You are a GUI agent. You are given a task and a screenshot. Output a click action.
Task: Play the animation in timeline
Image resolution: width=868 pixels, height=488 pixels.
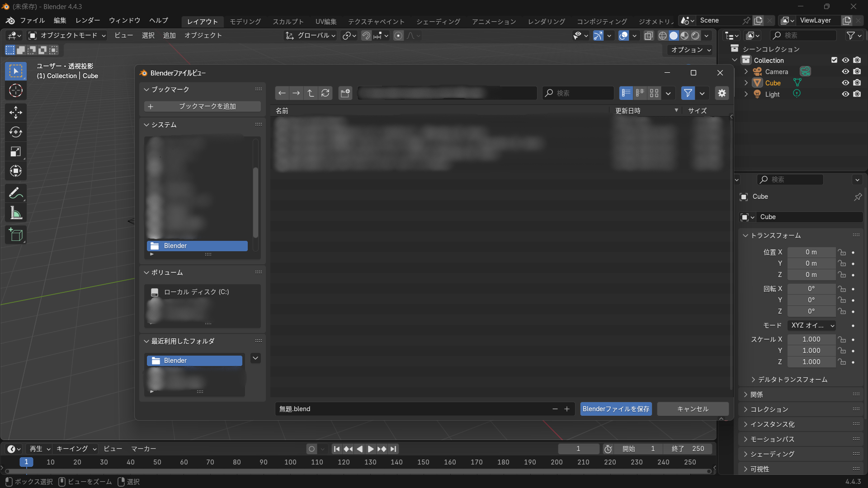click(371, 449)
